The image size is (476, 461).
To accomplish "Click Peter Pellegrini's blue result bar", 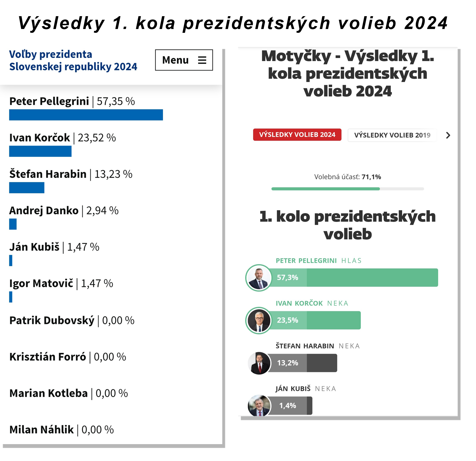I will [x=86, y=115].
